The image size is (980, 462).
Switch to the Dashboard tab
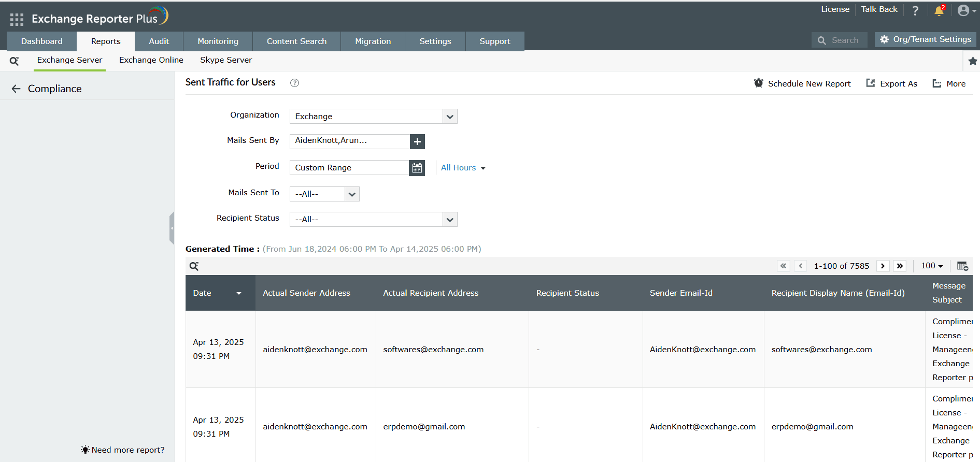(42, 41)
